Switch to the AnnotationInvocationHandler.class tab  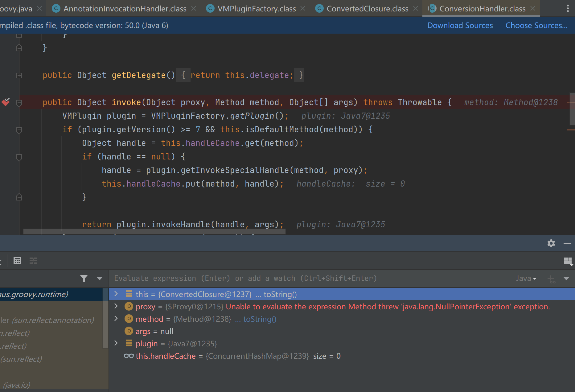125,9
